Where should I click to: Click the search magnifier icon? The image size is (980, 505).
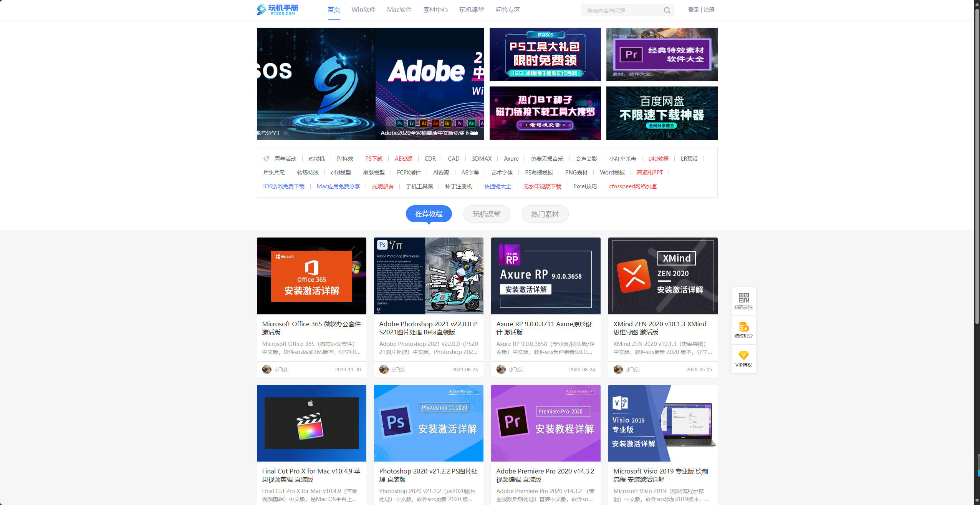click(x=667, y=10)
